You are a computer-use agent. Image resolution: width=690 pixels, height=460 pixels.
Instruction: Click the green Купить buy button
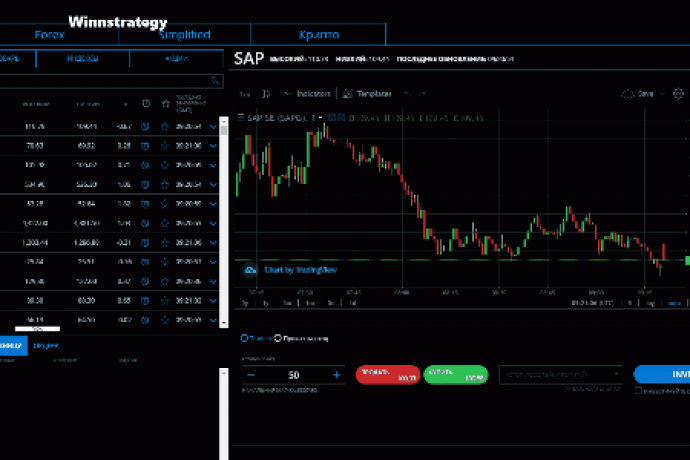click(x=456, y=375)
